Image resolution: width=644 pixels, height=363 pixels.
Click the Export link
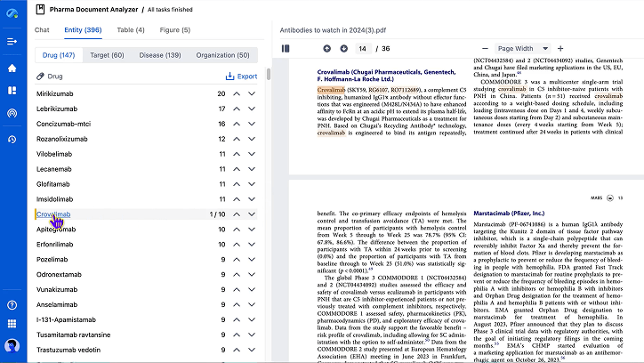coord(247,76)
